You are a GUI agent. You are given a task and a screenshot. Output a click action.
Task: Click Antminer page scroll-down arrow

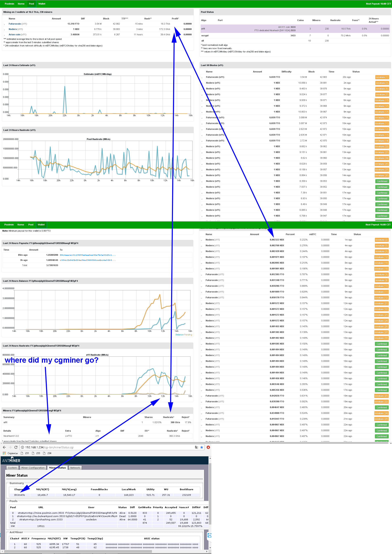(x=210, y=548)
